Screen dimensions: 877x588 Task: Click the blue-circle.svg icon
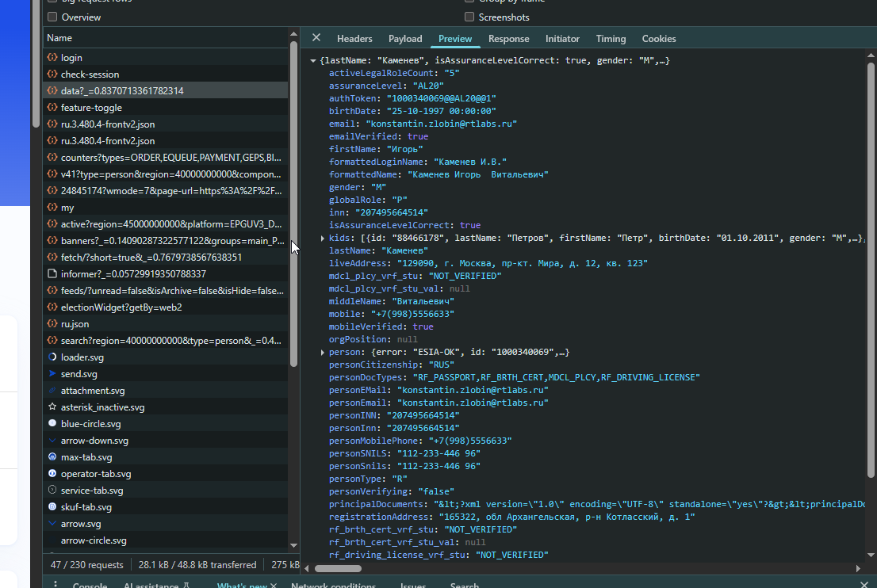(52, 423)
